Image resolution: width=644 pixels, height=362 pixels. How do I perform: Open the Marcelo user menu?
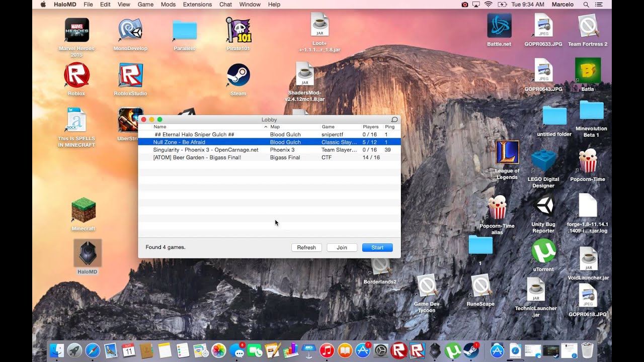click(x=562, y=5)
